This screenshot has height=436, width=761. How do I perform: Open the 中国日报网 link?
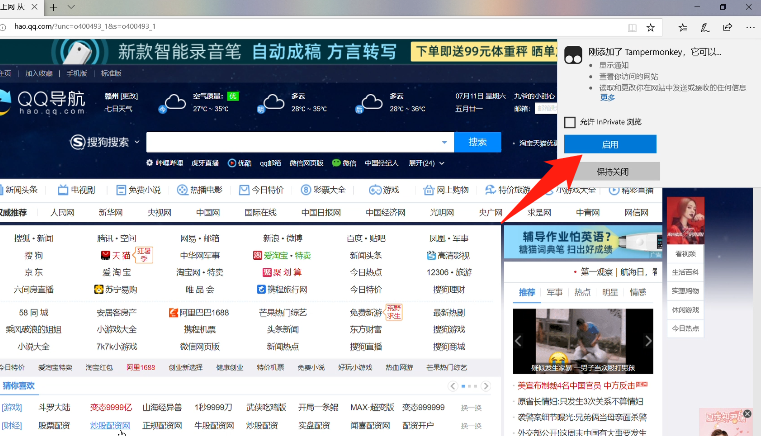pos(321,213)
